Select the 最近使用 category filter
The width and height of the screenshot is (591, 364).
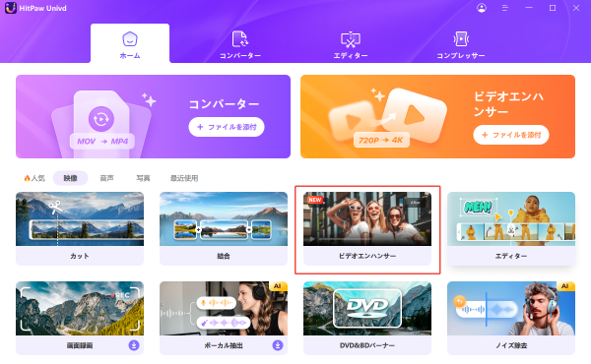[184, 178]
